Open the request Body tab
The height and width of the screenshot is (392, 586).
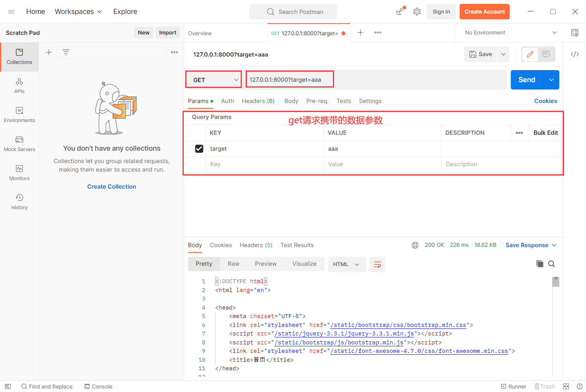point(291,101)
